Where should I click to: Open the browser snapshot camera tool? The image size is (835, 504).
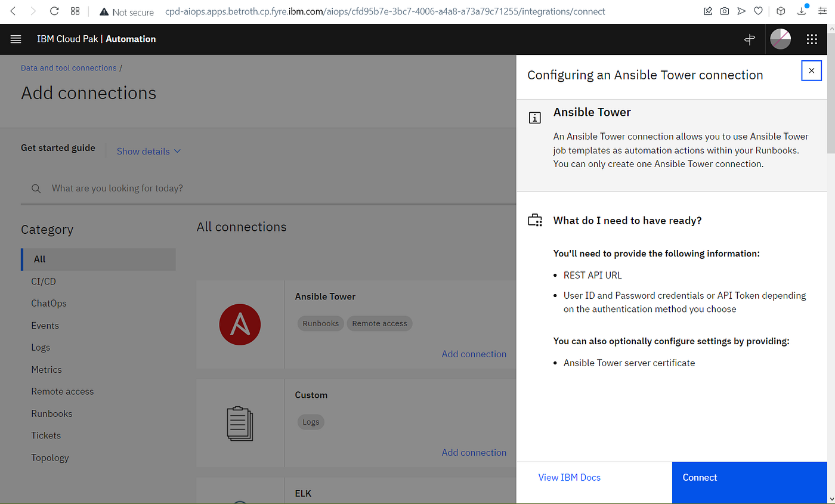point(724,11)
